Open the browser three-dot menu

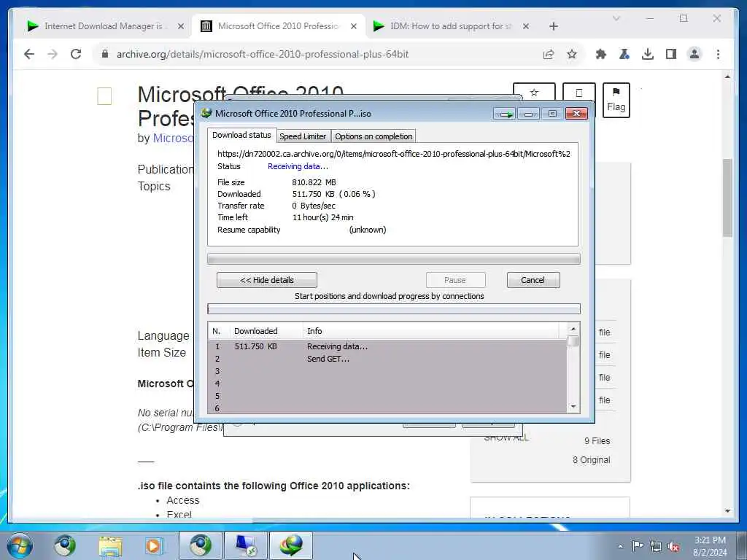click(x=718, y=54)
